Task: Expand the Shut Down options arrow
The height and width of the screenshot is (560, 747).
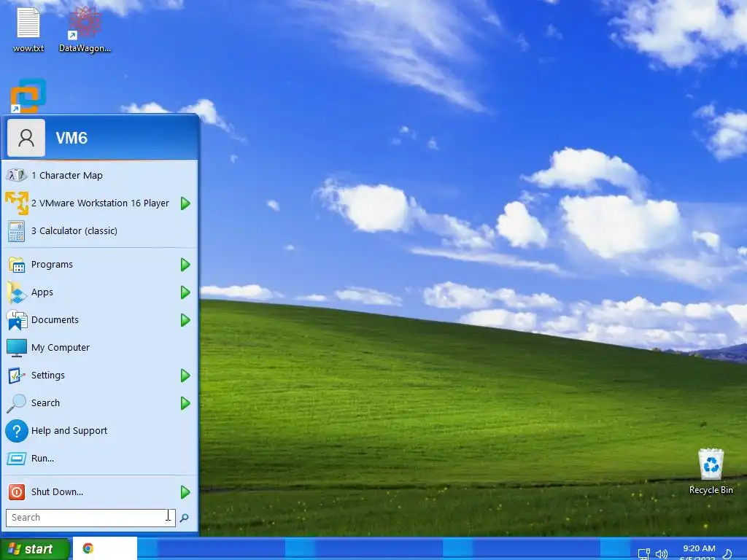Action: pos(185,492)
